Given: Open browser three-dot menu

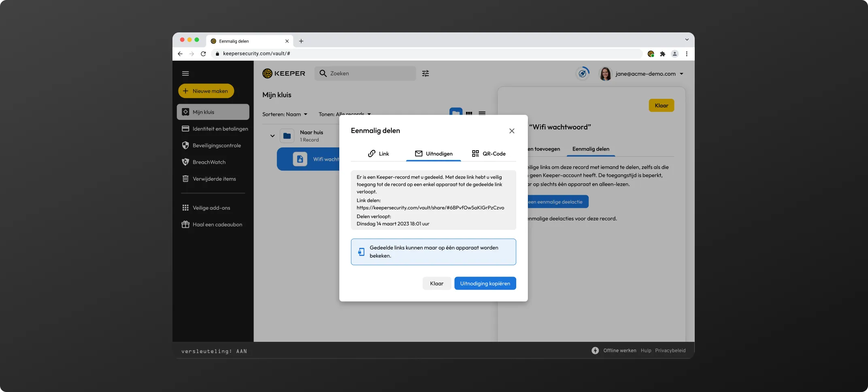Looking at the screenshot, I should point(687,54).
